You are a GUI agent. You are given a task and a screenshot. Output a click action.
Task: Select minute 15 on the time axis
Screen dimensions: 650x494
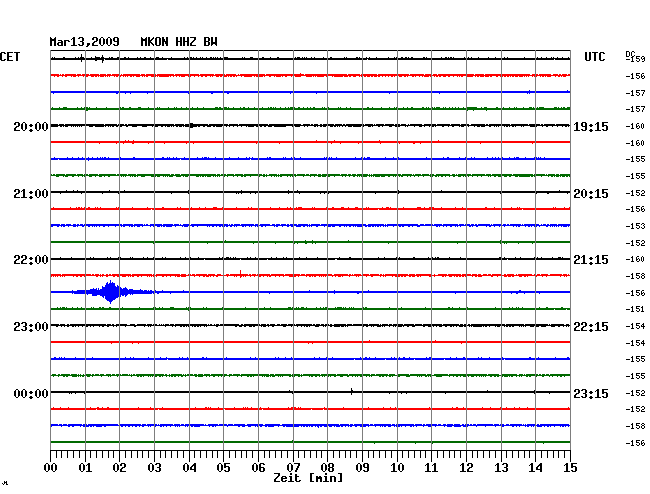570,467
